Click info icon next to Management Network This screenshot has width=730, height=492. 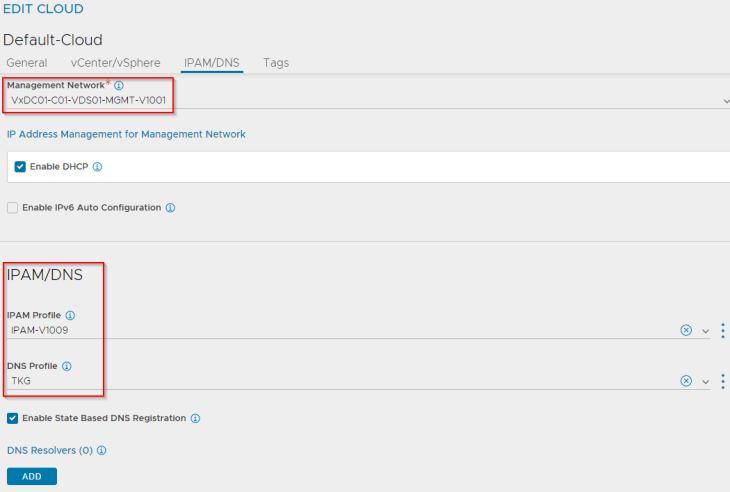[x=119, y=85]
